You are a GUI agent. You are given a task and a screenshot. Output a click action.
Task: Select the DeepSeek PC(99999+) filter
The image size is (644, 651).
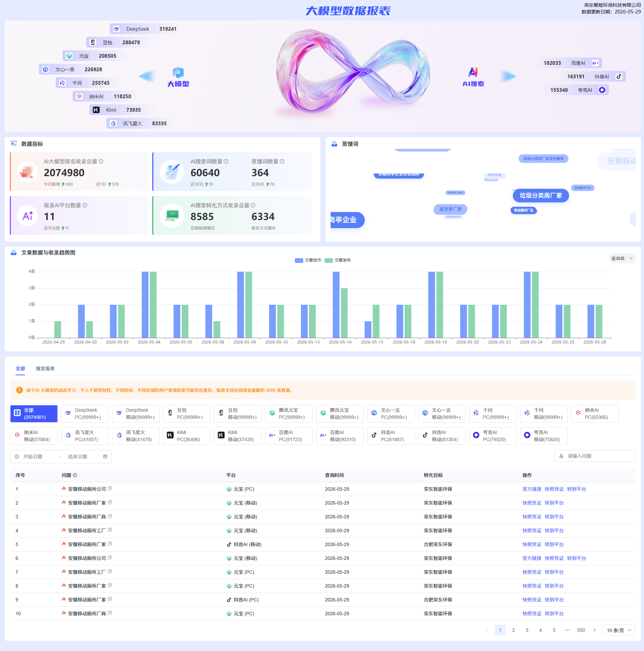tap(85, 414)
